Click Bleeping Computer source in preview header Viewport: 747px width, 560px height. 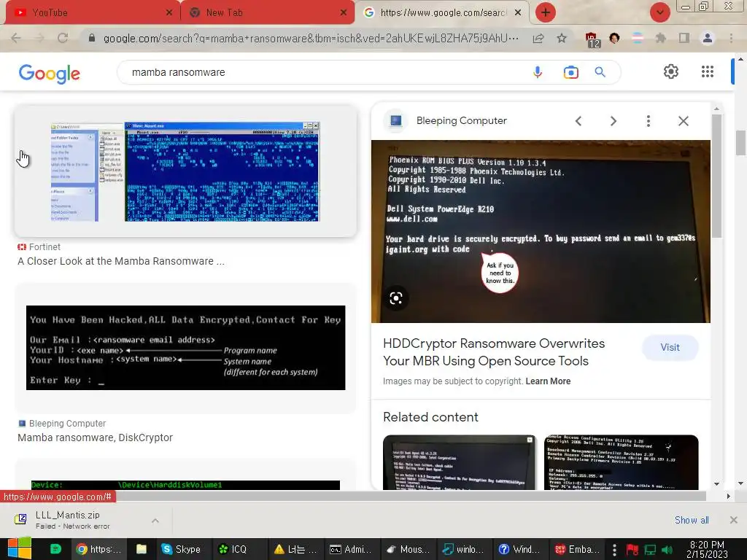pos(461,121)
